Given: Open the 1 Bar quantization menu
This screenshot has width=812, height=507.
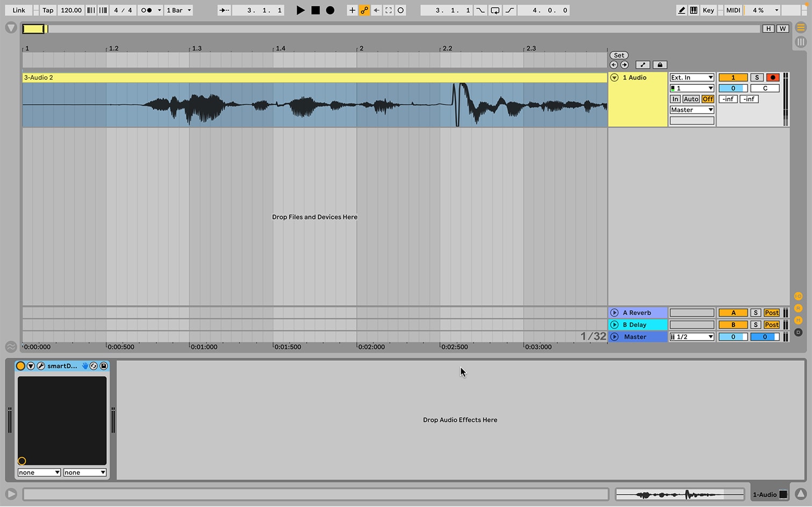Looking at the screenshot, I should coord(178,10).
